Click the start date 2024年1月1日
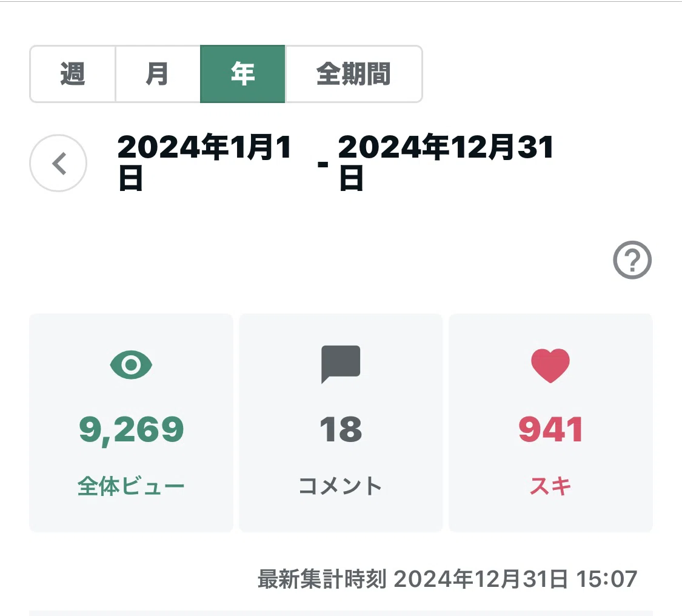This screenshot has height=616, width=682. [204, 162]
